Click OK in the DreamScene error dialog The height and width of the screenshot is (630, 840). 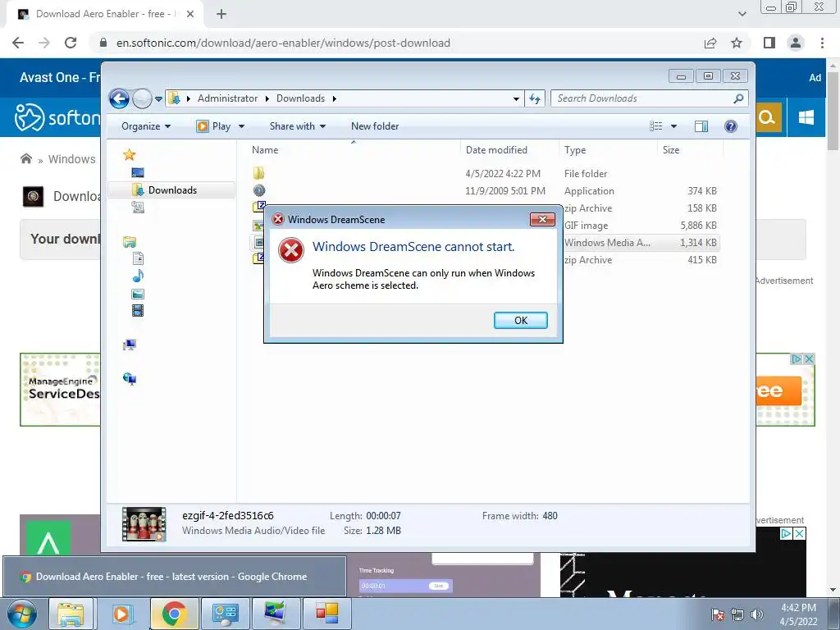tap(520, 321)
